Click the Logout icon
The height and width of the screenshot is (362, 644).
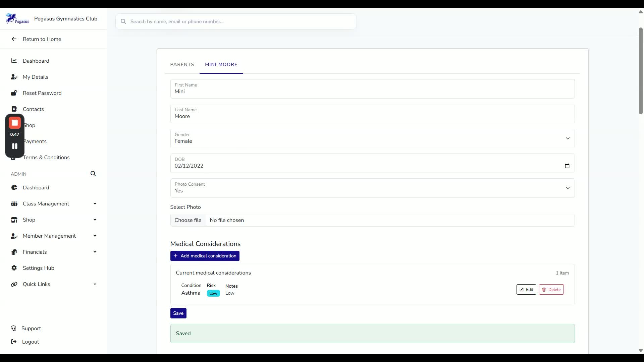point(14,342)
